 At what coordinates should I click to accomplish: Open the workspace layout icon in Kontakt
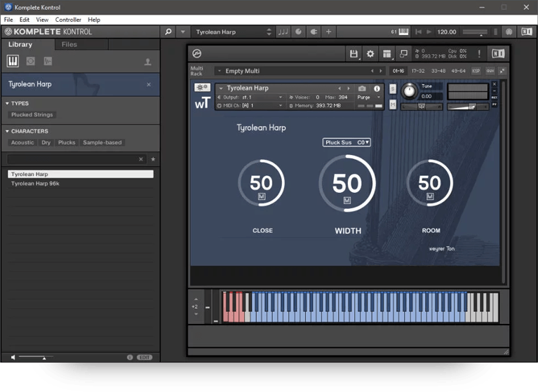tap(387, 53)
